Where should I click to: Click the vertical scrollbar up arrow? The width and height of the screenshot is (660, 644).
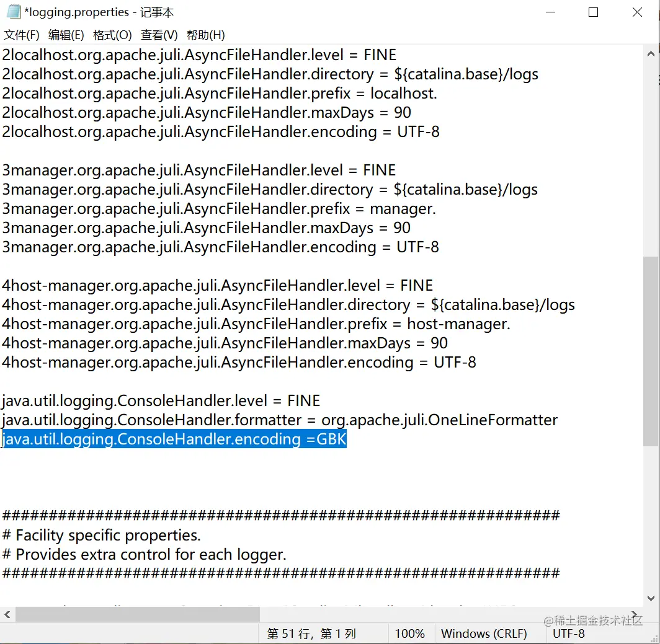(x=651, y=54)
